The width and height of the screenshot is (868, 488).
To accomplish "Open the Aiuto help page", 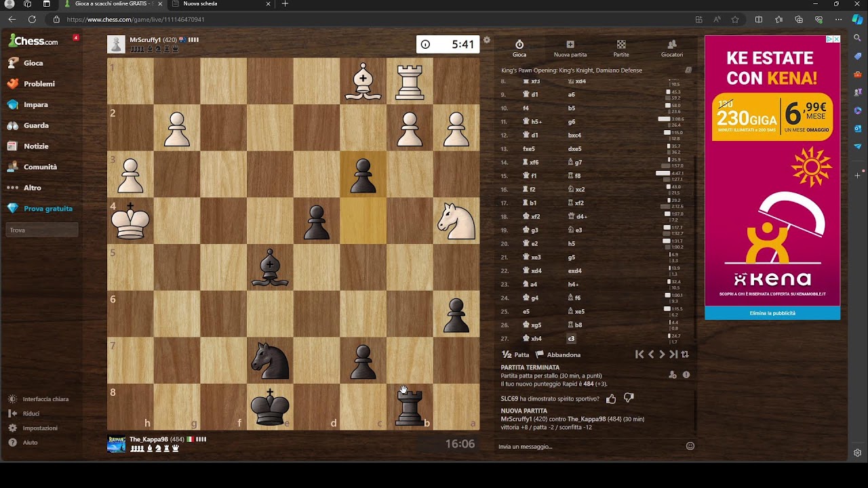I will coord(23,443).
